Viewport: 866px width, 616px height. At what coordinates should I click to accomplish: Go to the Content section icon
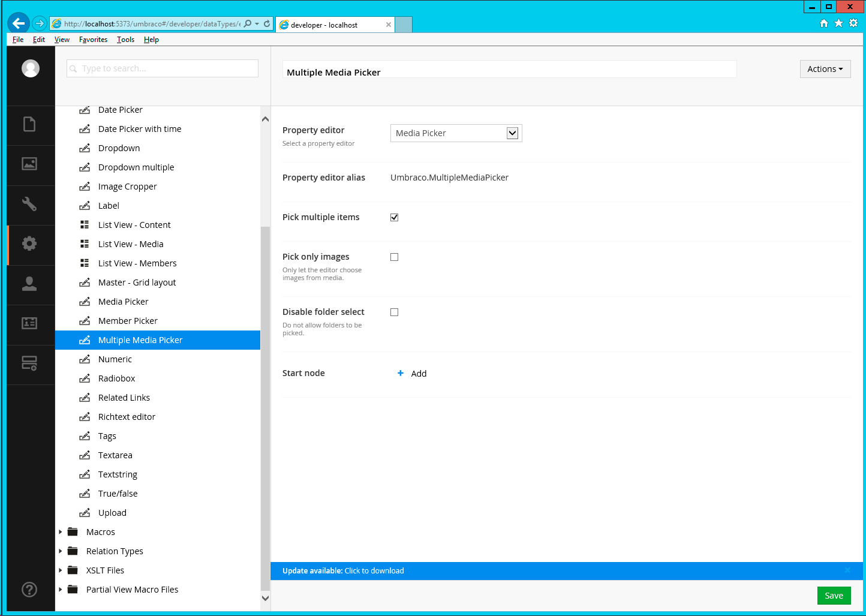coord(29,124)
